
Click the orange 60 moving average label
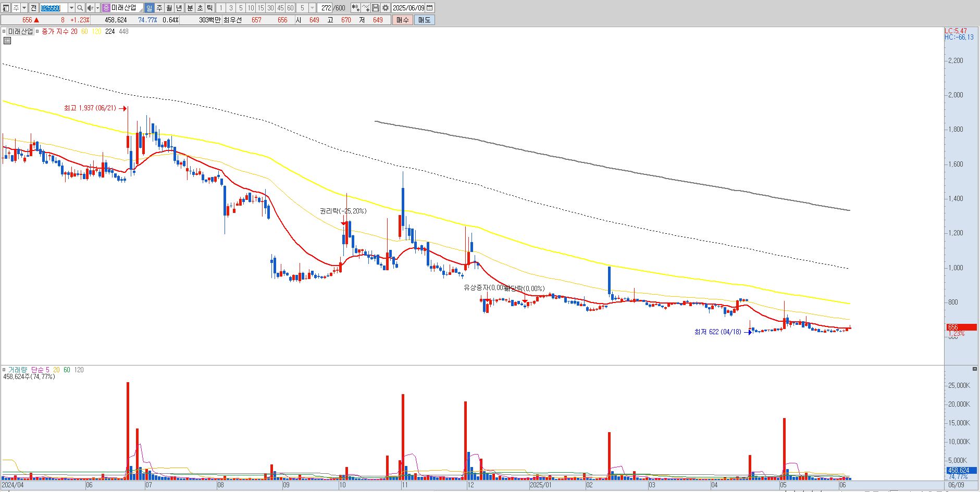(x=84, y=31)
